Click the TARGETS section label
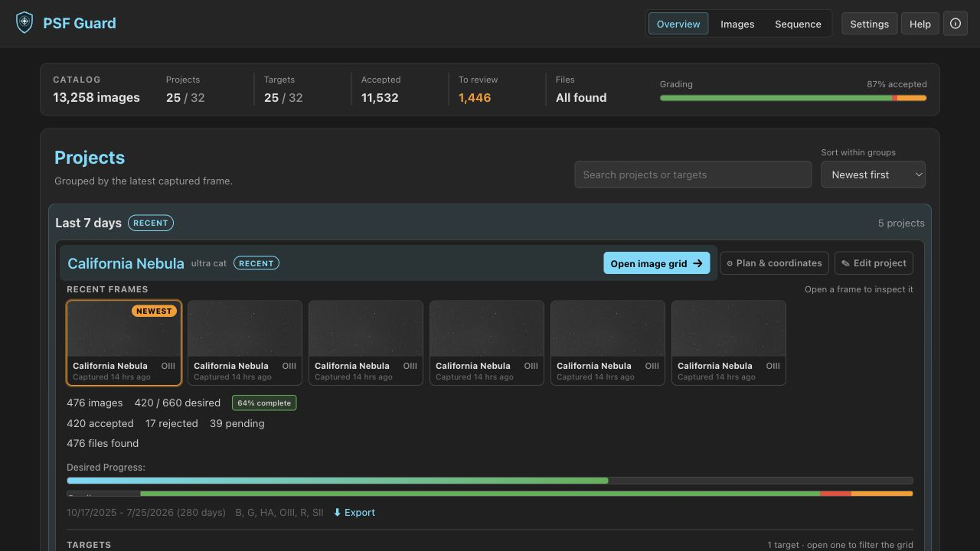980x551 pixels. click(x=89, y=545)
